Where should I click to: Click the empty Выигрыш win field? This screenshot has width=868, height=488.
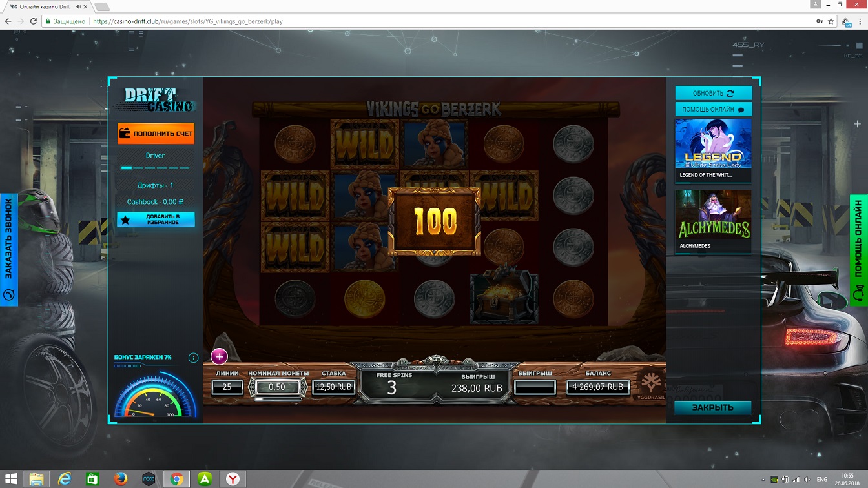[535, 387]
